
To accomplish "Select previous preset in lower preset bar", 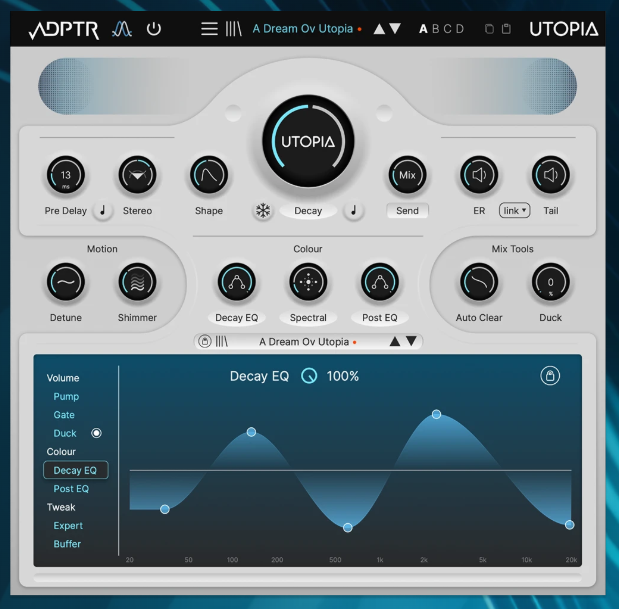I will 395,341.
